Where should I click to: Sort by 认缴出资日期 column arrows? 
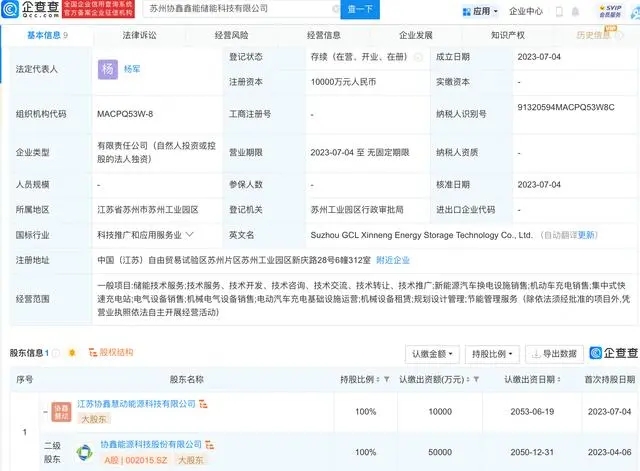tap(559, 380)
